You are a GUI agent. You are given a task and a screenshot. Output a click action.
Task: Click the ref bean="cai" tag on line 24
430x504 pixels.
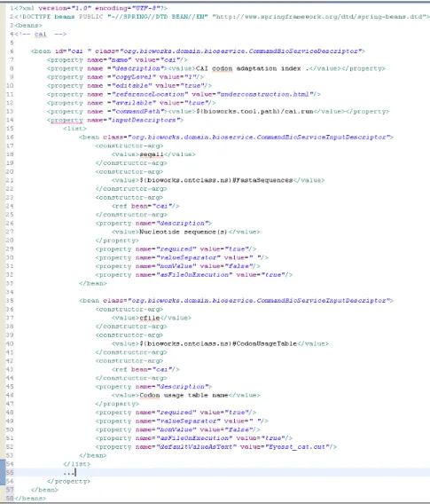click(x=145, y=206)
